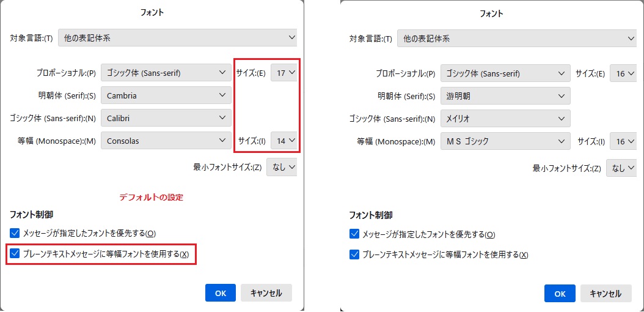644x312 pixels.
Task: Open right dialog's monospace size 16 dropdown
Action: tap(624, 141)
